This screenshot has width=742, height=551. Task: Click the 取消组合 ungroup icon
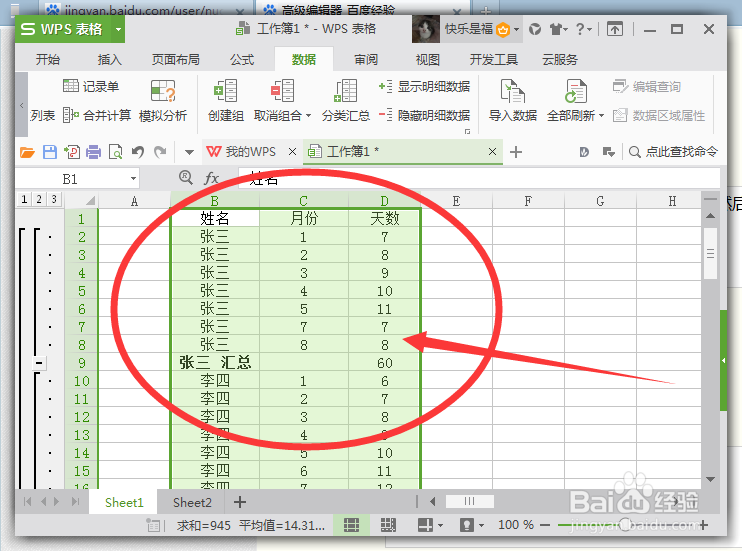click(x=283, y=91)
